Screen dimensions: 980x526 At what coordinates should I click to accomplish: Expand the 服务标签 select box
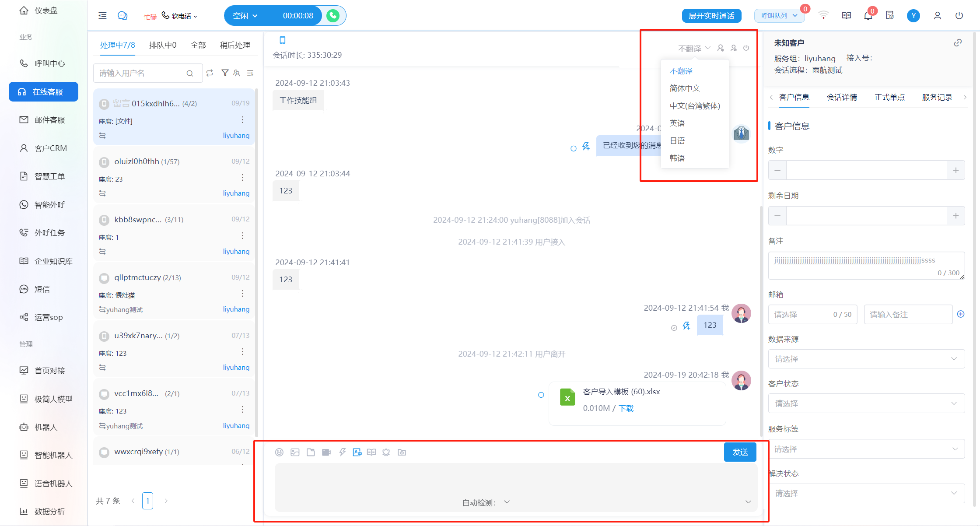tap(866, 449)
